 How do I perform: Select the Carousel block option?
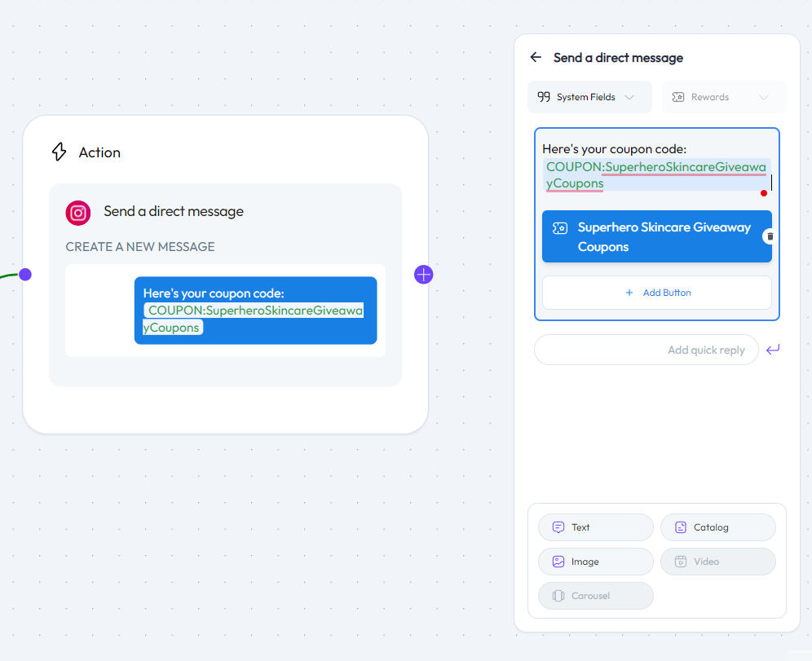coord(595,596)
